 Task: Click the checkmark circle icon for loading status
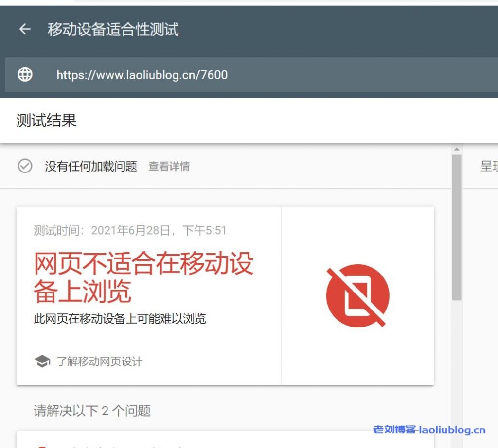(25, 167)
